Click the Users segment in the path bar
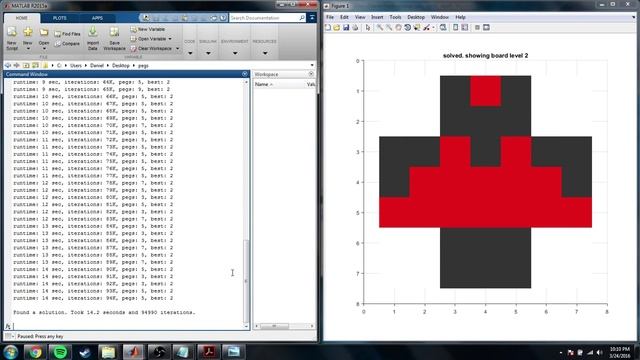Screen dimensions: 640x360 click(x=76, y=65)
